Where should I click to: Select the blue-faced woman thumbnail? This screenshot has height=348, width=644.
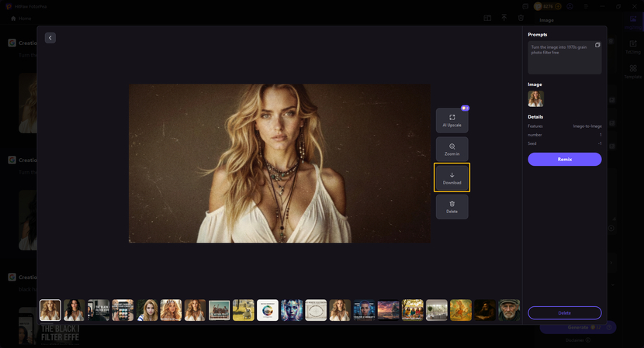click(x=292, y=310)
